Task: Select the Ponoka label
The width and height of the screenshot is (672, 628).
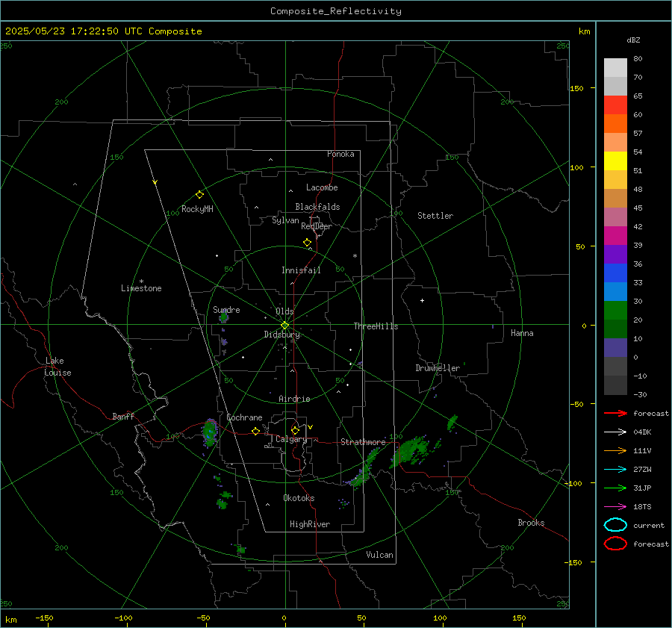Action: point(340,154)
